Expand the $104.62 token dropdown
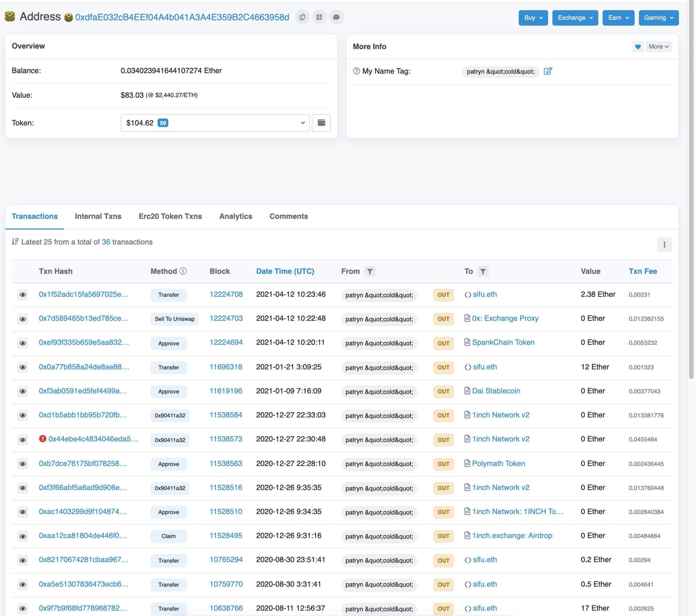Screen dimensions: 695x616 [215, 123]
